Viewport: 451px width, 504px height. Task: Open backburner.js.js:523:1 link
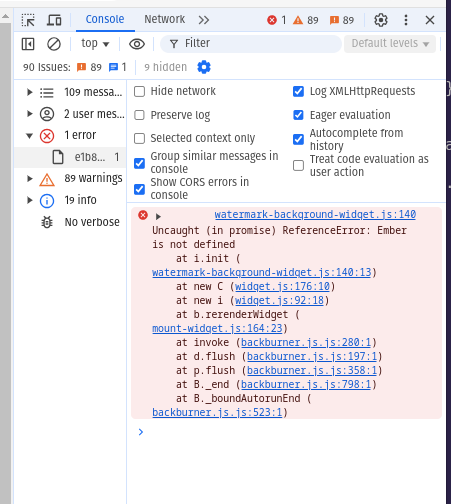(217, 412)
